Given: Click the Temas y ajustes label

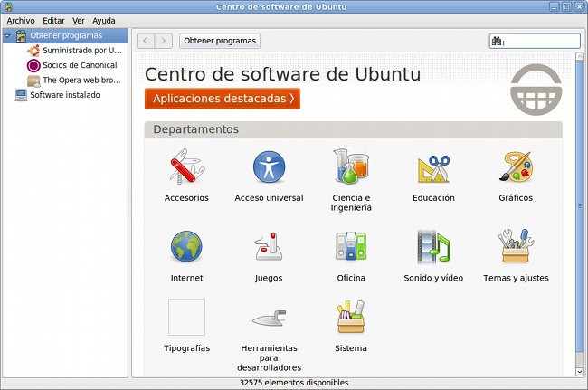Looking at the screenshot, I should [x=516, y=278].
